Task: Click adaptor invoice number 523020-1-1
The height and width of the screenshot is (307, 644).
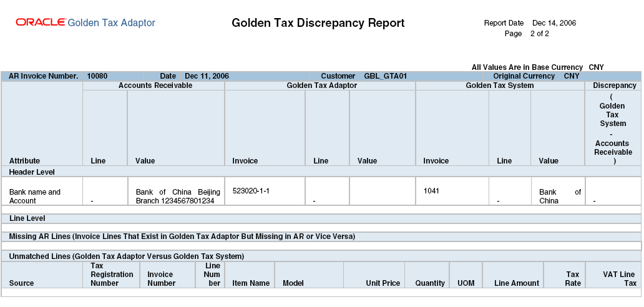Action: point(251,191)
